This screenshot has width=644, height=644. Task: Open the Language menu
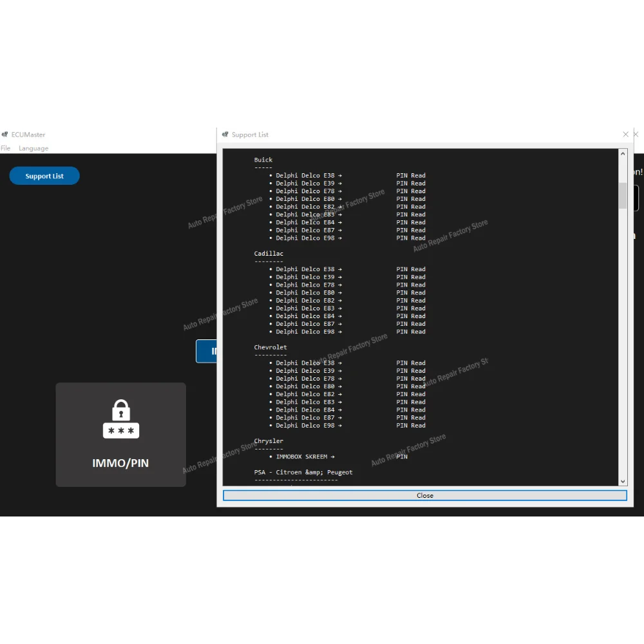[x=33, y=148]
